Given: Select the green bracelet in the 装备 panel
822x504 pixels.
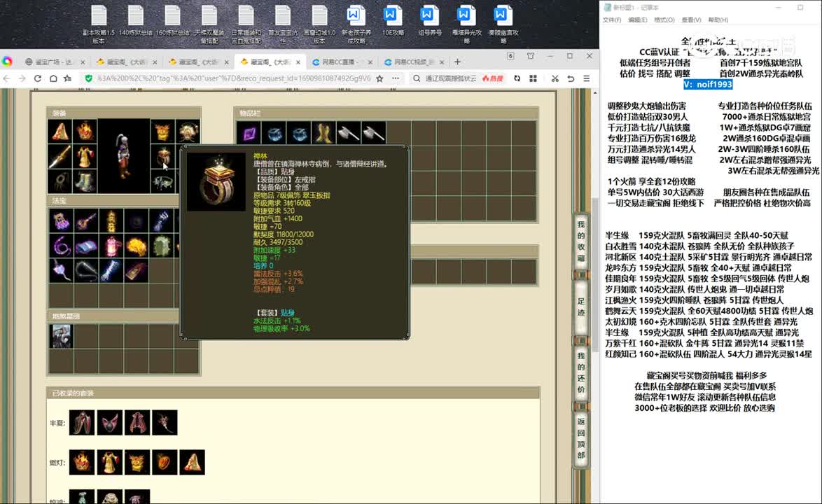Looking at the screenshot, I should point(162,181).
